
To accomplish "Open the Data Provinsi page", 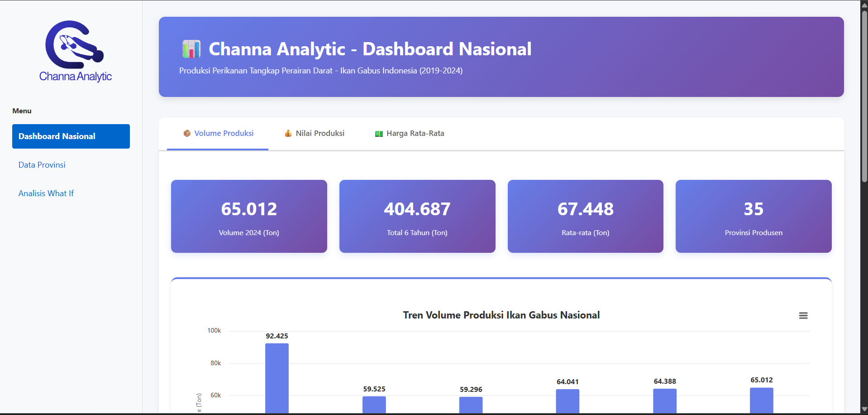I will tap(42, 164).
